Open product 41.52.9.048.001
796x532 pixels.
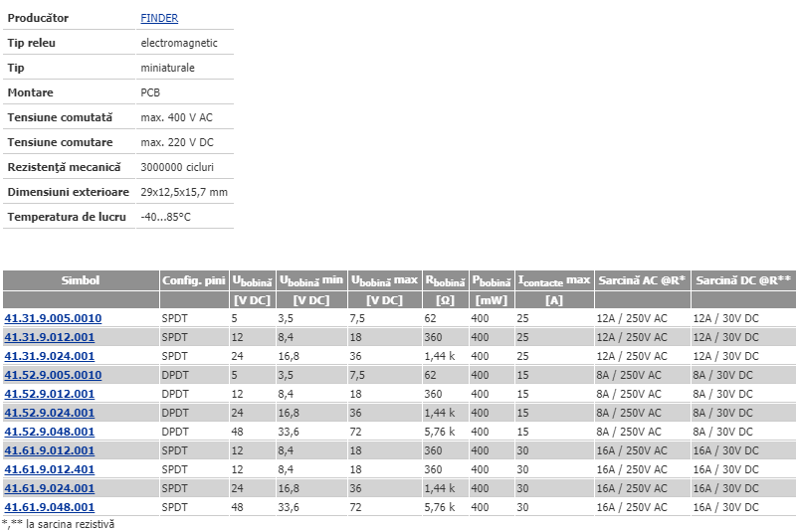pyautogui.click(x=49, y=432)
